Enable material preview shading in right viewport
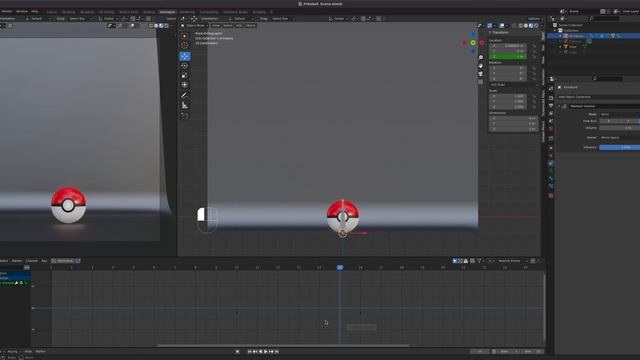Image resolution: width=640 pixels, height=360 pixels. coord(531,26)
